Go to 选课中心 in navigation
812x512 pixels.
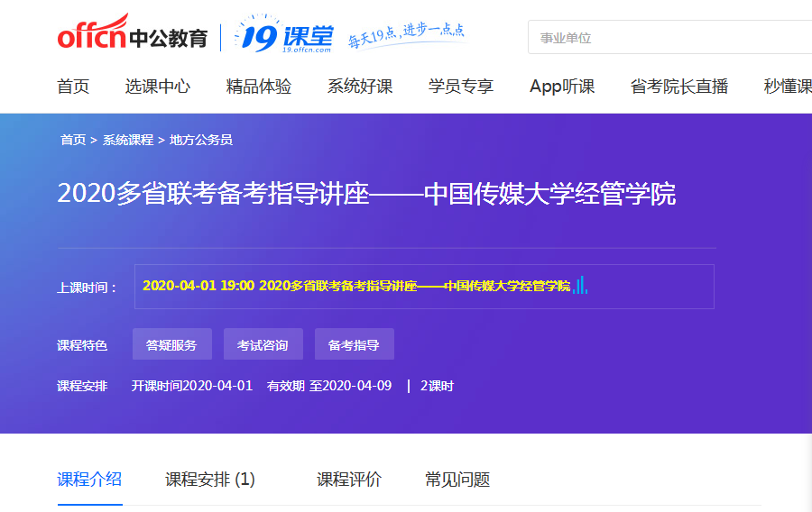pos(158,87)
